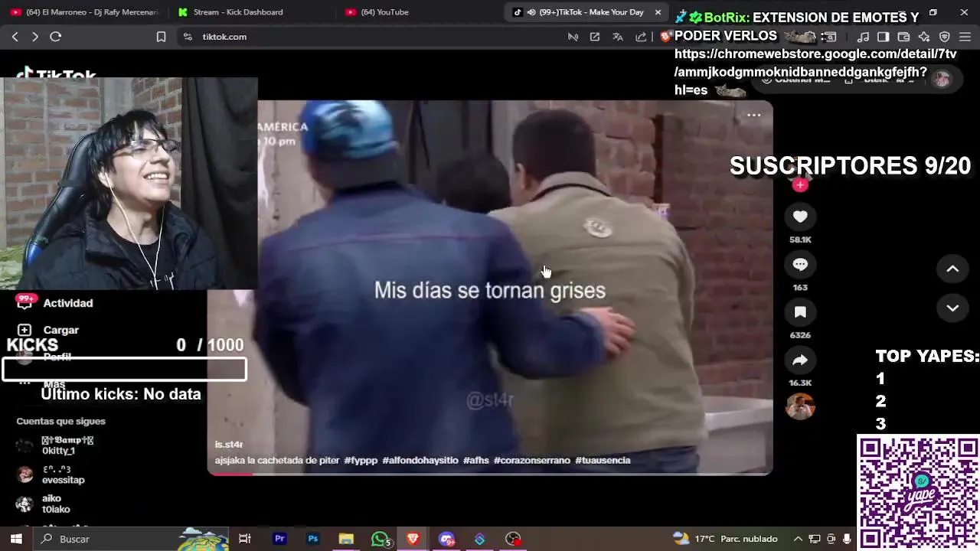Mute the TikTok tab audio icon
The image size is (980, 551).
click(531, 12)
